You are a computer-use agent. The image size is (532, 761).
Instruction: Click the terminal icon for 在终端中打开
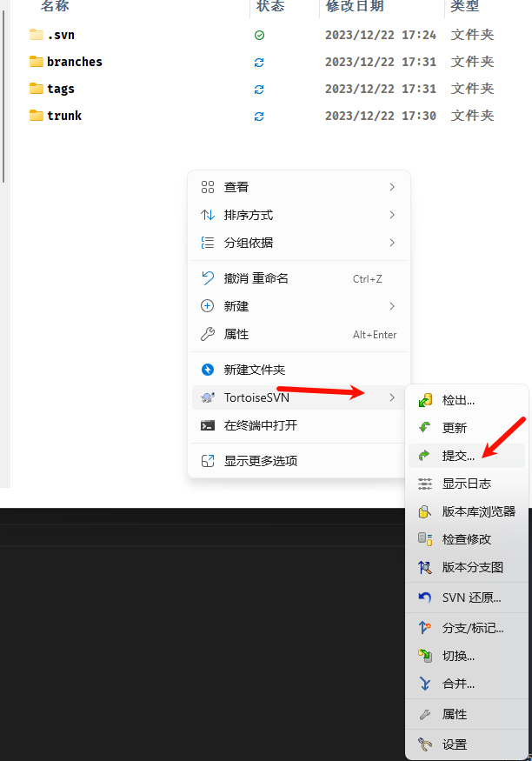[208, 425]
